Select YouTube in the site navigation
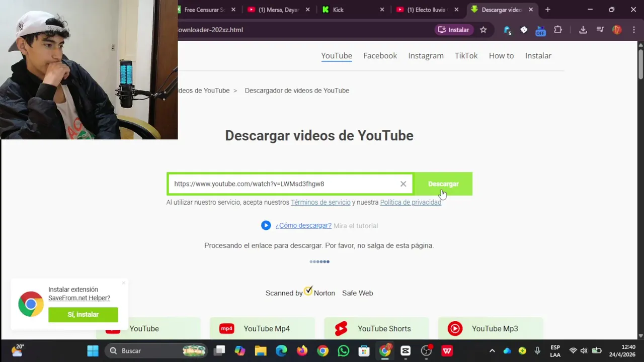This screenshot has width=644, height=362. coord(337,56)
